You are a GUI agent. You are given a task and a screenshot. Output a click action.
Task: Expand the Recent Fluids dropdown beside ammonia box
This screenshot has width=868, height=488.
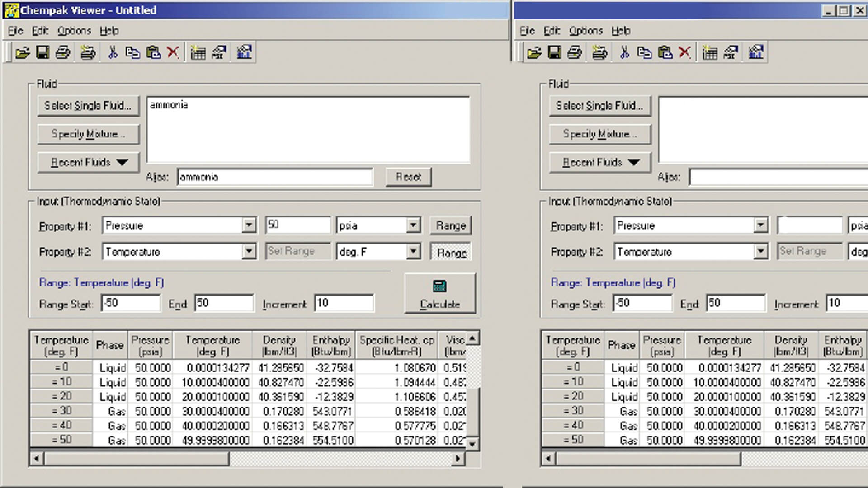pos(89,162)
